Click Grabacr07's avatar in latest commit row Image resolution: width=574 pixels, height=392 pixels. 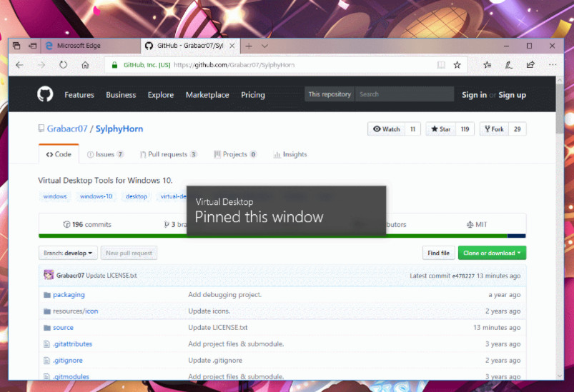(49, 275)
